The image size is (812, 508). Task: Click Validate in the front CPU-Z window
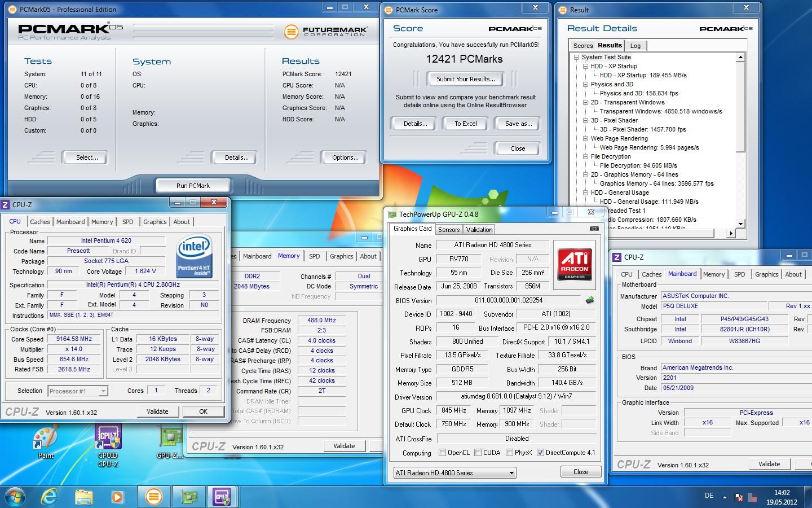point(157,411)
